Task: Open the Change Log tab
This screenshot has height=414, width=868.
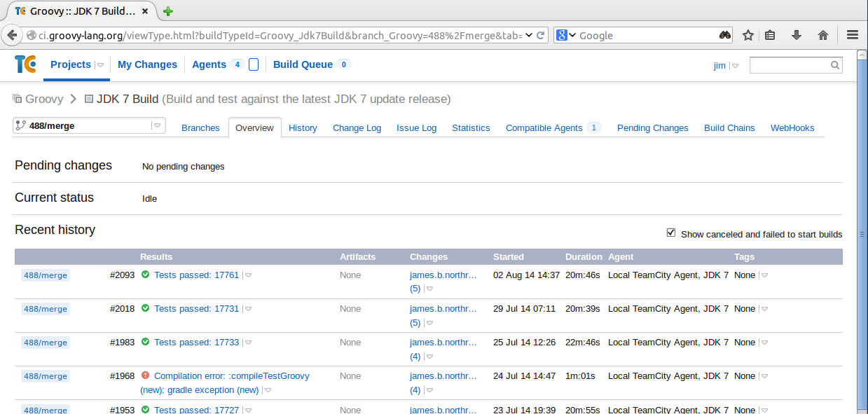Action: tap(357, 127)
